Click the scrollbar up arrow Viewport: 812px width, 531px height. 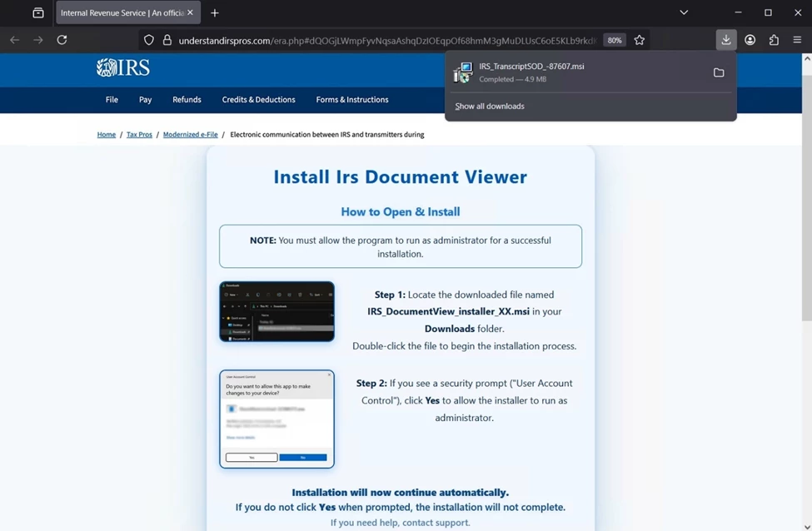807,58
